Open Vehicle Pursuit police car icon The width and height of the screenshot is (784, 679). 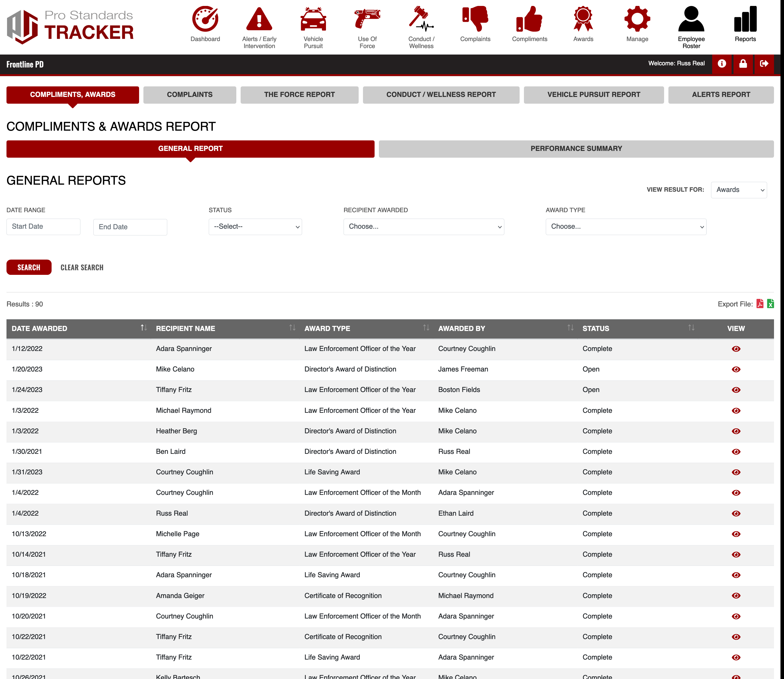pos(313,19)
